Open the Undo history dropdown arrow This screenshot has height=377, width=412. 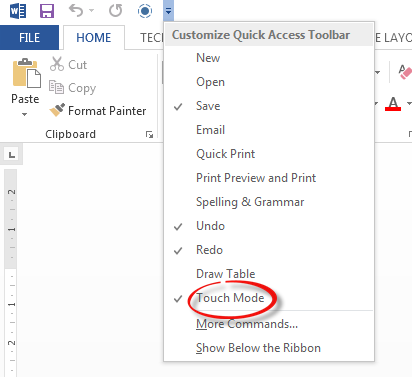[91, 11]
